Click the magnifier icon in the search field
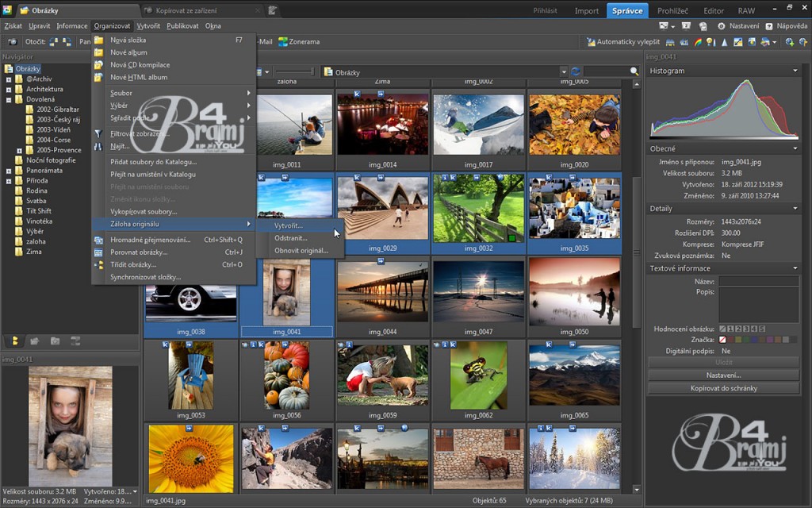 pyautogui.click(x=634, y=72)
